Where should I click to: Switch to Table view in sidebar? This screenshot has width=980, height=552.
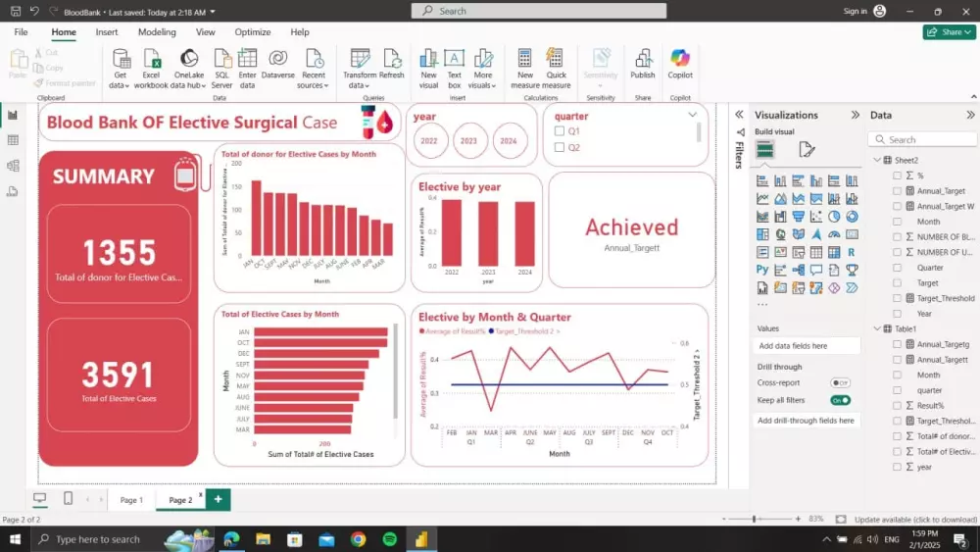pos(13,140)
